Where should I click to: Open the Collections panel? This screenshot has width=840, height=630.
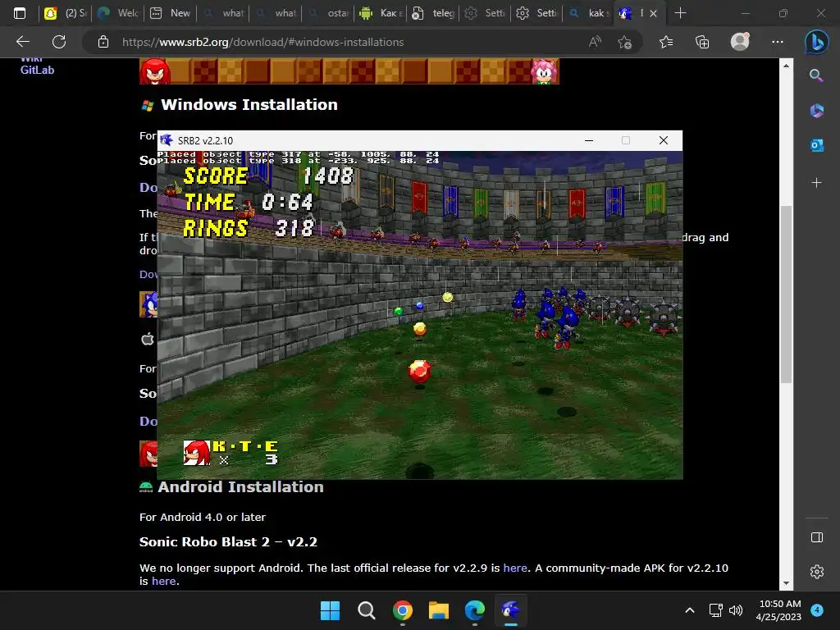coord(702,42)
